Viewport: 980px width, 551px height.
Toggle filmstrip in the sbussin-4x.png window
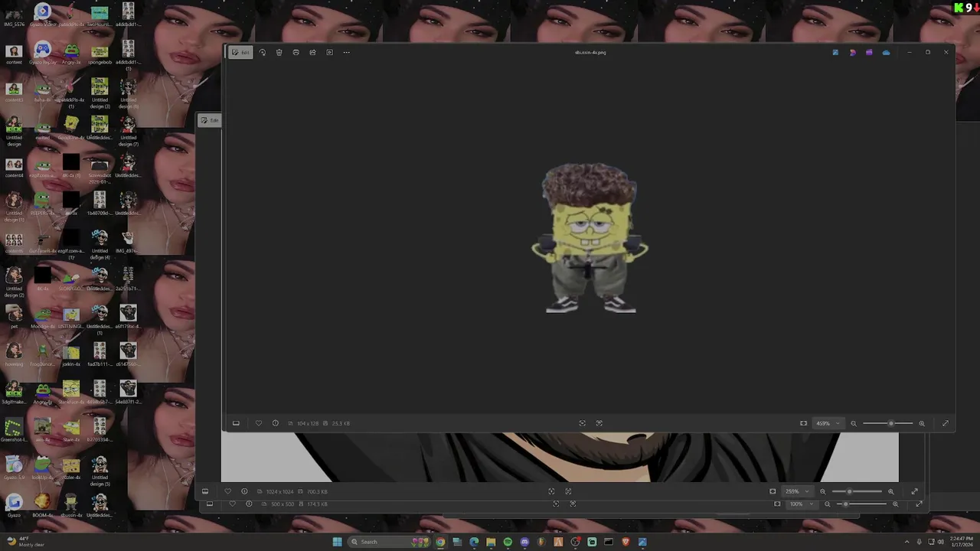236,423
